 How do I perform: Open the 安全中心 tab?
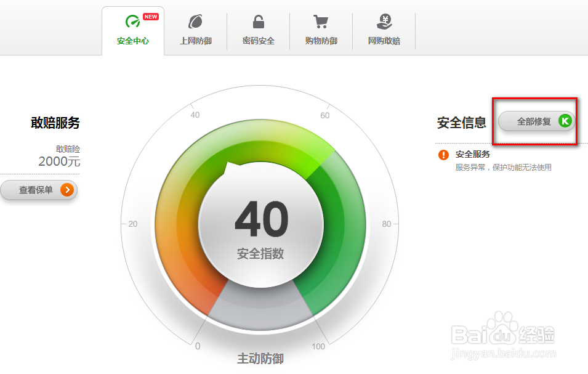point(133,31)
